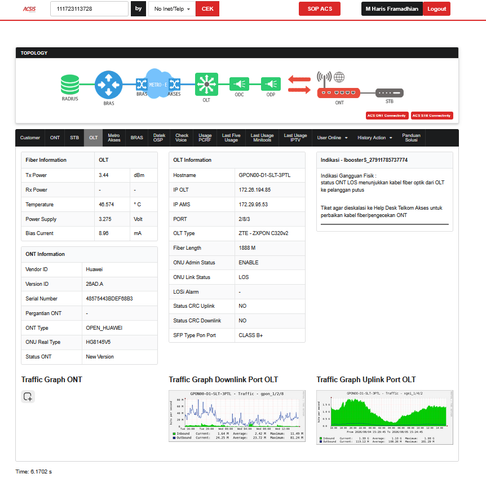Click the RADIUS database icon in topology
Image resolution: width=486 pixels, height=500 pixels.
[x=70, y=85]
